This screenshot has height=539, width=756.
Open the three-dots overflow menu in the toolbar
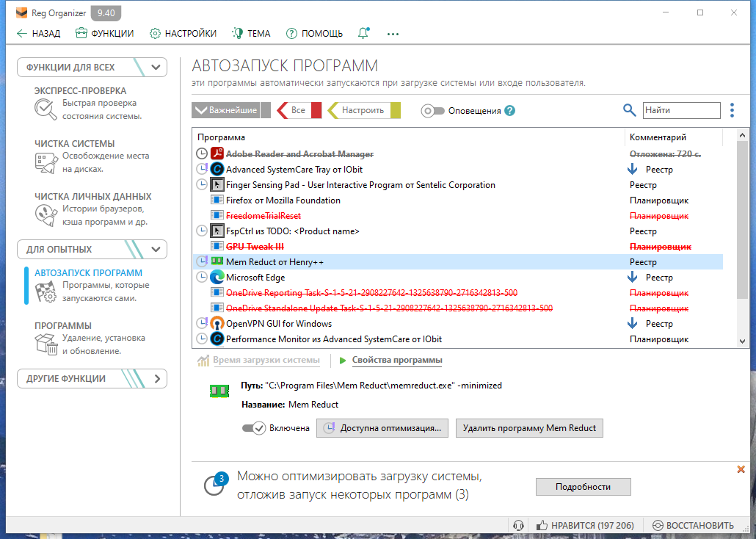coord(393,34)
